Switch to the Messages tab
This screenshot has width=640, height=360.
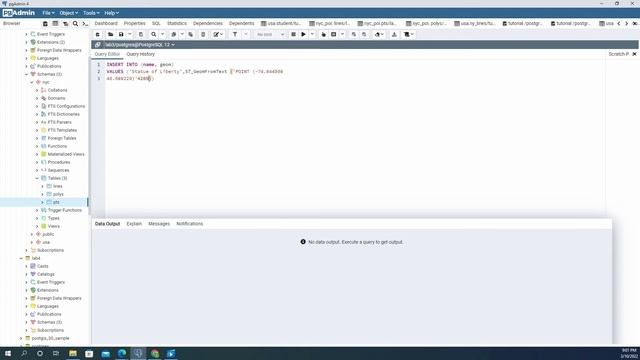point(159,224)
